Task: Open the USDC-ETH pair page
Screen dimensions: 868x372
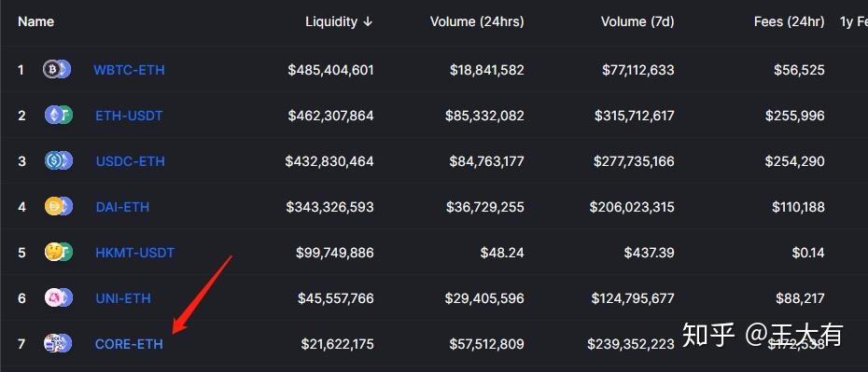Action: click(x=130, y=161)
